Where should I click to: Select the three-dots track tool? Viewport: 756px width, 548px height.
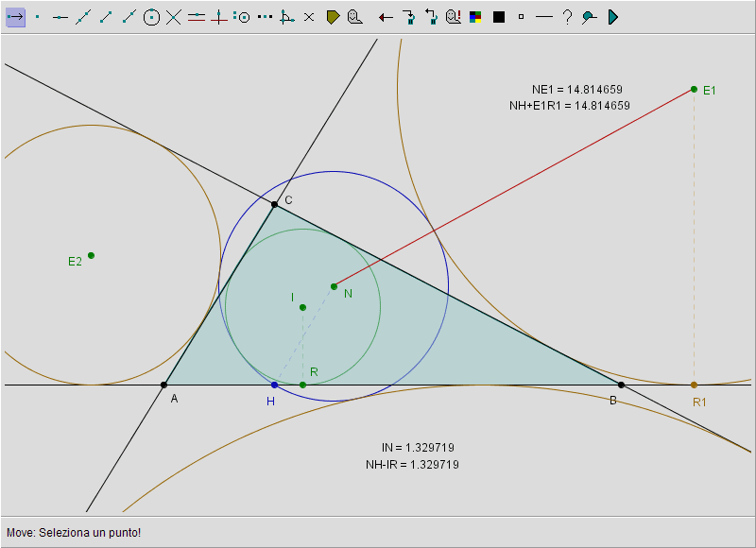(x=265, y=17)
